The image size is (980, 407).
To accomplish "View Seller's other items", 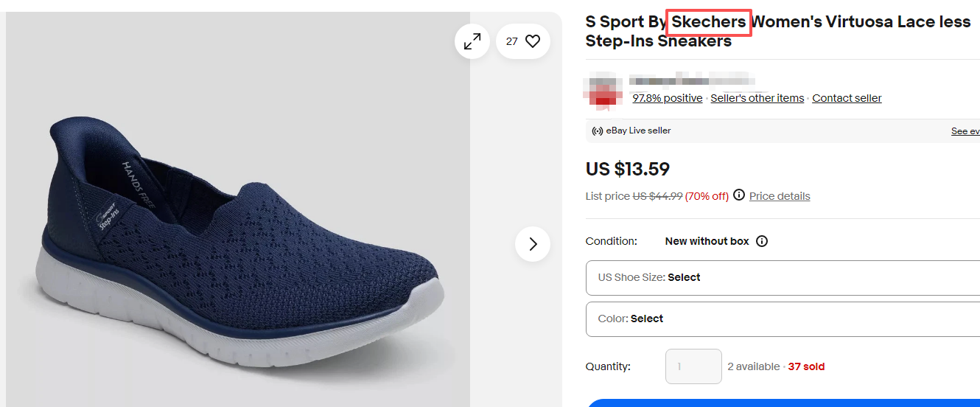I will point(757,98).
